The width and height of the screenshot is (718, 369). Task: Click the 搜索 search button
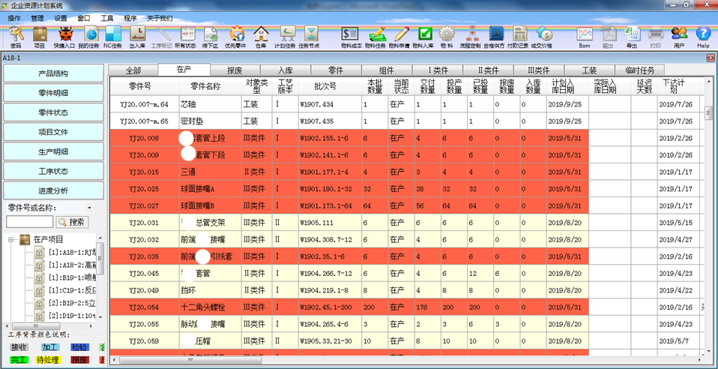coord(72,222)
